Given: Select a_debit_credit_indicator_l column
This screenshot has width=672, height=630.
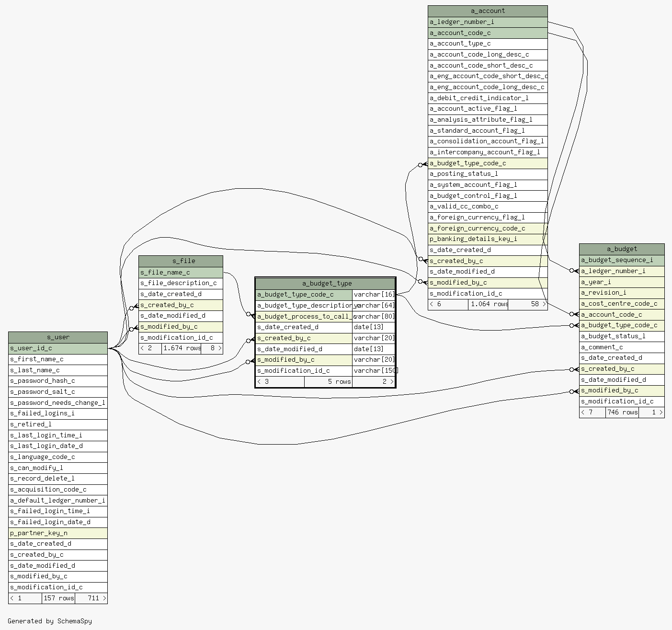Looking at the screenshot, I should pyautogui.click(x=488, y=98).
